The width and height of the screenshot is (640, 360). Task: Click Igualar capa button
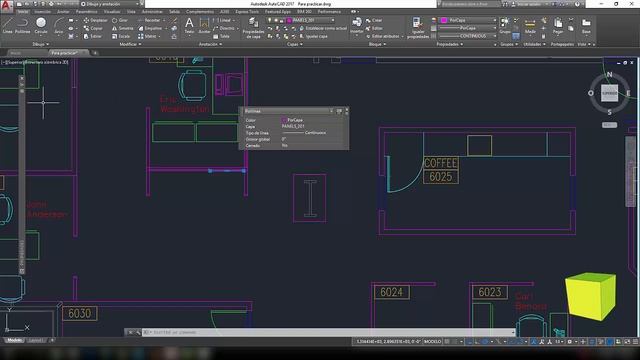[x=313, y=36]
